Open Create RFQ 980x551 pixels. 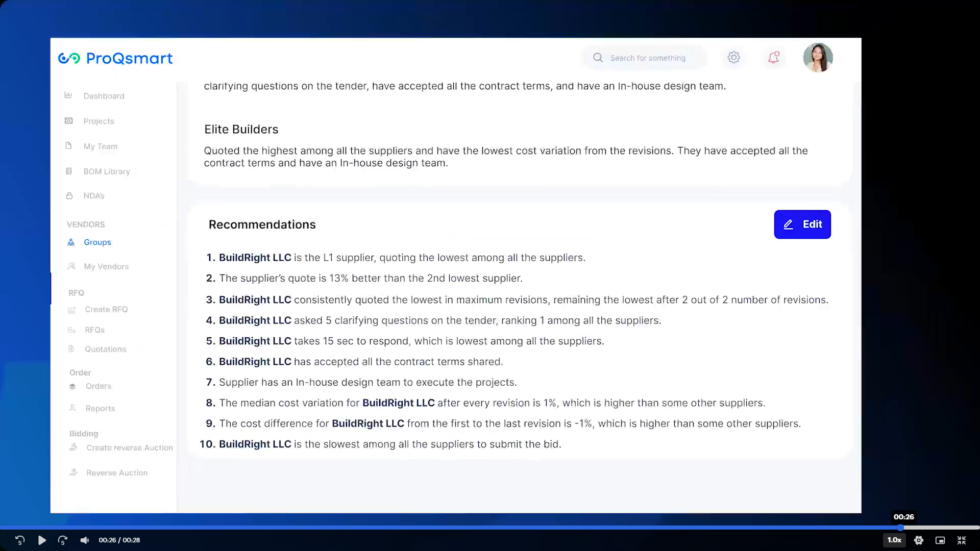click(106, 310)
